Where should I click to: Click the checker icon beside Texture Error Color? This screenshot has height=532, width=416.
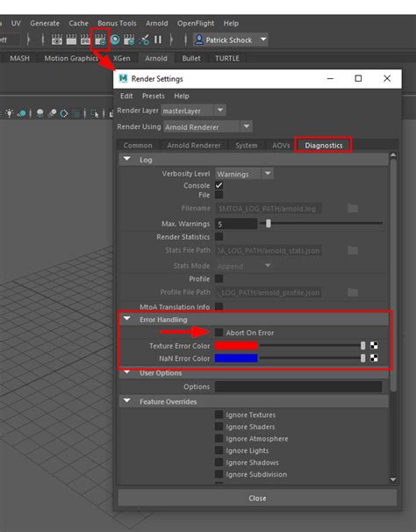pos(374,346)
